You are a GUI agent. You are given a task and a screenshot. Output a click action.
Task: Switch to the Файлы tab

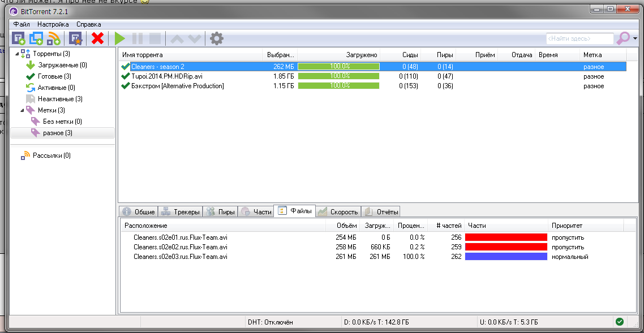click(295, 211)
